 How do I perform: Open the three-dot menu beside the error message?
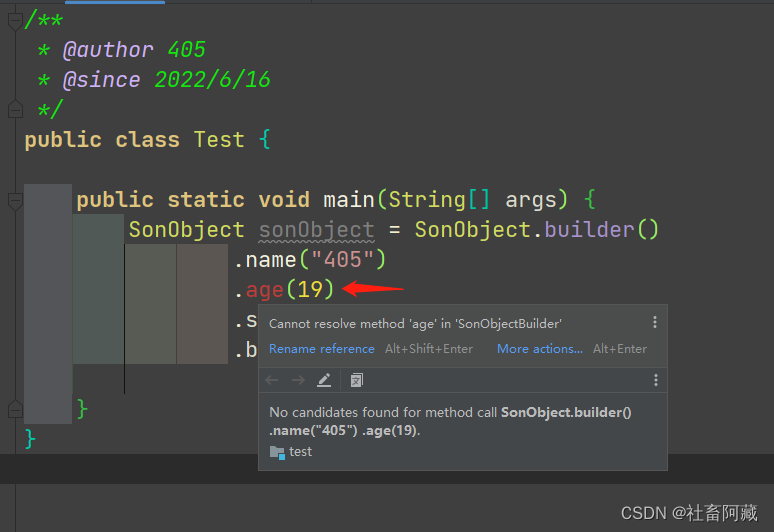[x=655, y=322]
